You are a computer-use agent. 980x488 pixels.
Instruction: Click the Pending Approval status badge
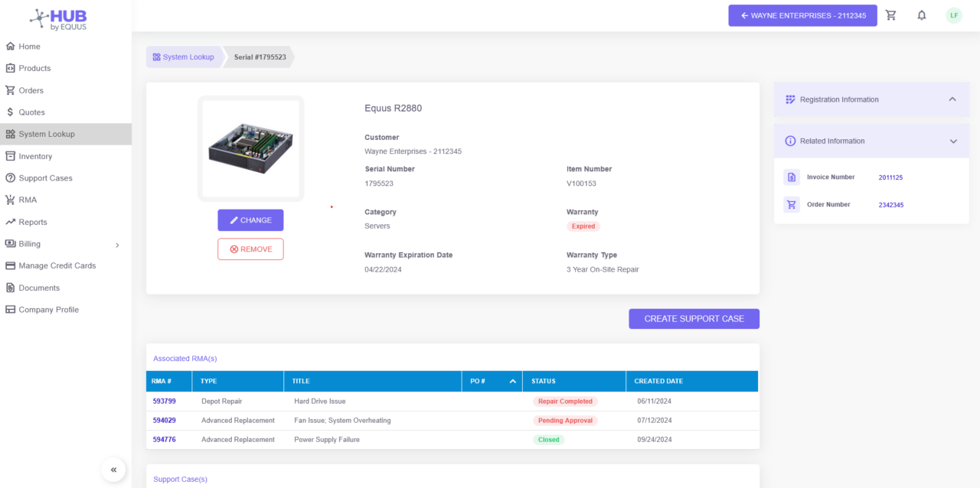pos(565,420)
